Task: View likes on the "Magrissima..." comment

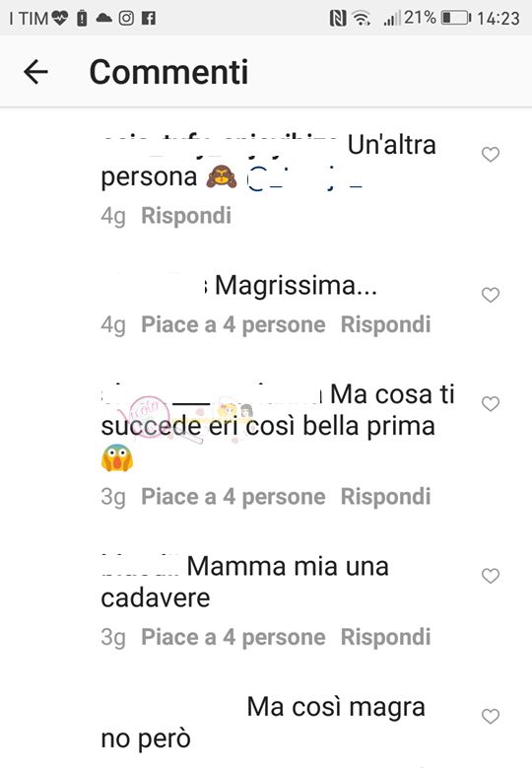Action: coord(233,324)
